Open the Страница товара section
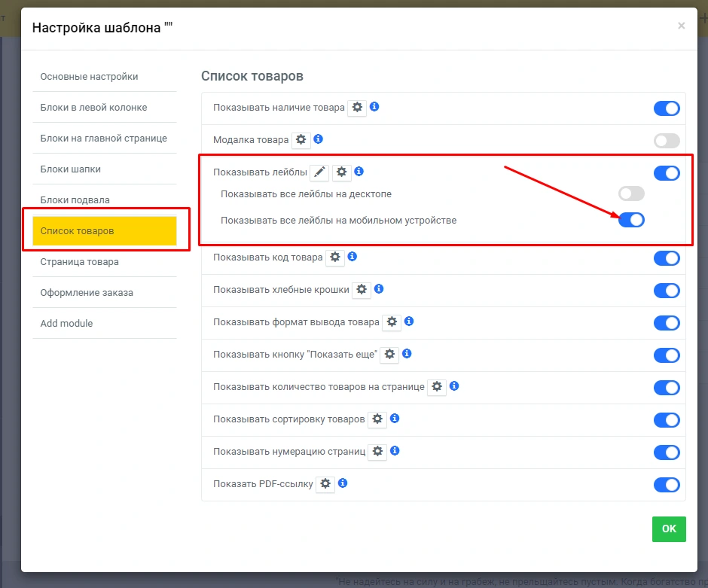This screenshot has width=708, height=588. (x=79, y=262)
